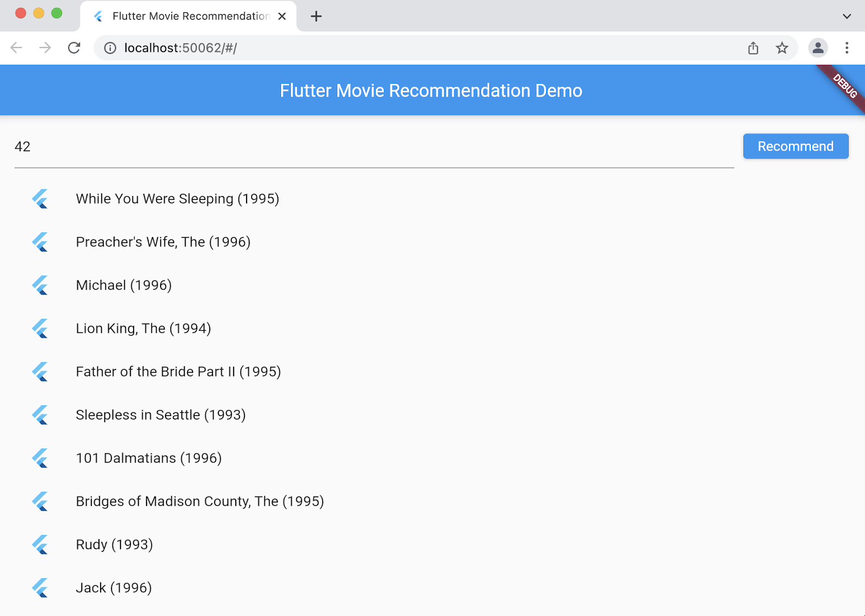
Task: Open Chrome's three-dot menu
Action: tap(847, 48)
